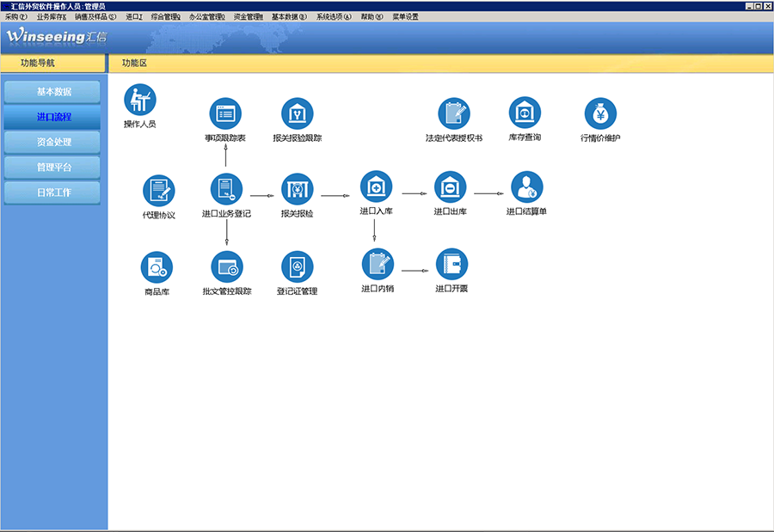
Task: Click the 法定代表授权书 icon
Action: pos(454,113)
